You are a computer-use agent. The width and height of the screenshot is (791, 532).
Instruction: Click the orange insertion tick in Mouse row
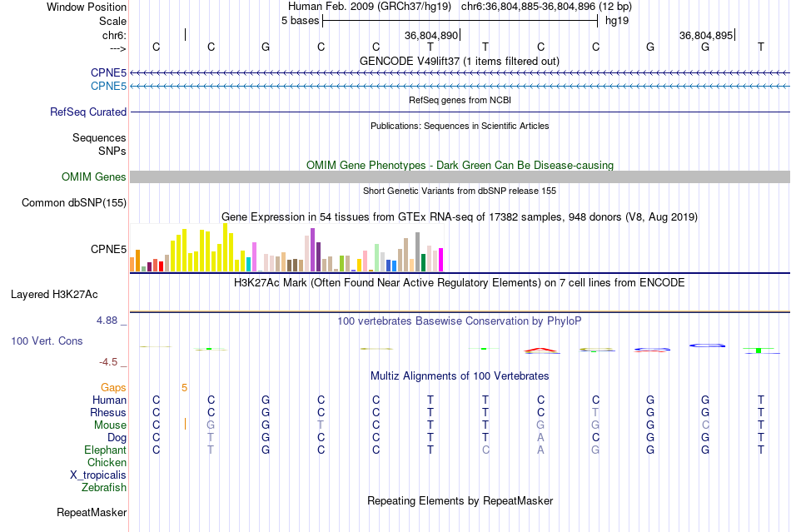coord(185,424)
